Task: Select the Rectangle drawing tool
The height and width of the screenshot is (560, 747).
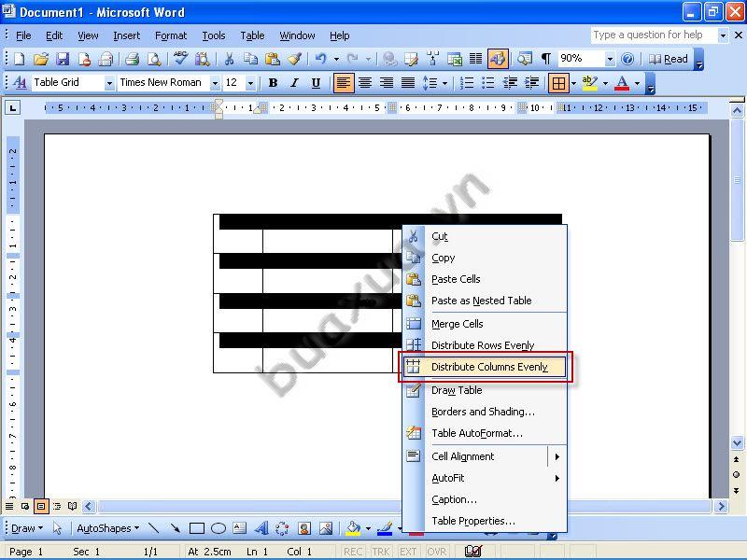Action: coord(197,528)
